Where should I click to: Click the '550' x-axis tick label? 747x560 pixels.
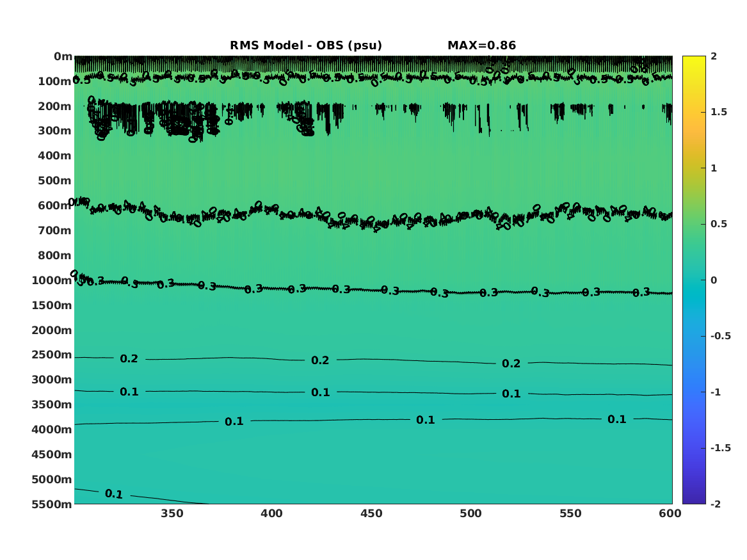pyautogui.click(x=571, y=514)
